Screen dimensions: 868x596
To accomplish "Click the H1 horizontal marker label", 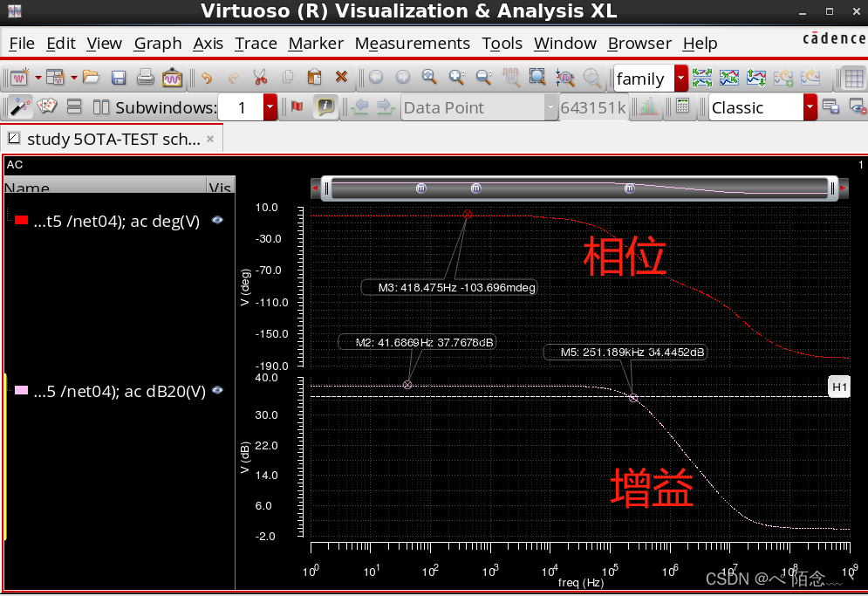I will pos(839,387).
